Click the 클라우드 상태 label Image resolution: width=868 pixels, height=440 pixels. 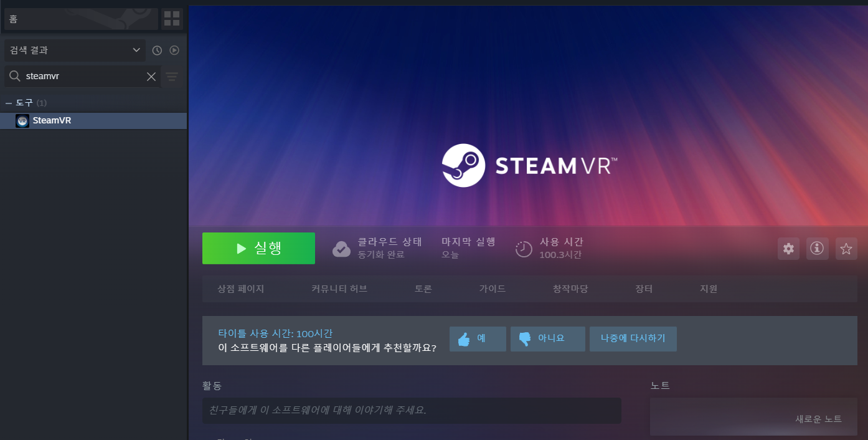coord(390,242)
